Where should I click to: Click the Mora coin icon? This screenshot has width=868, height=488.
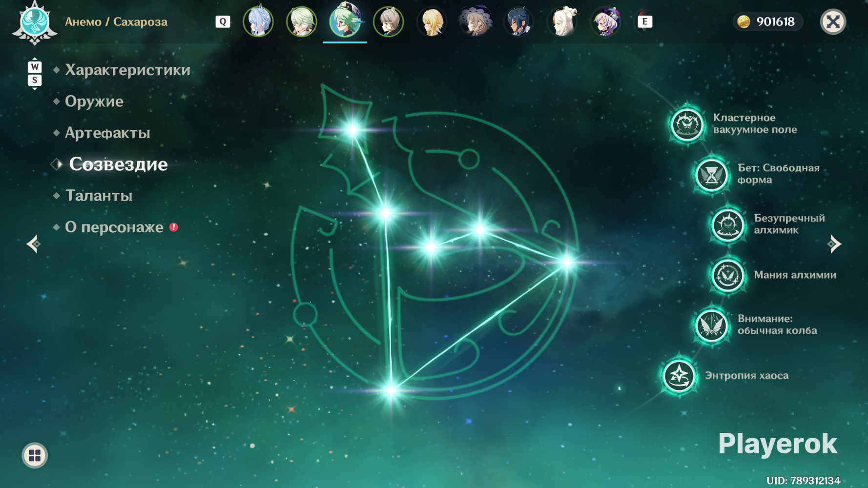pyautogui.click(x=744, y=21)
